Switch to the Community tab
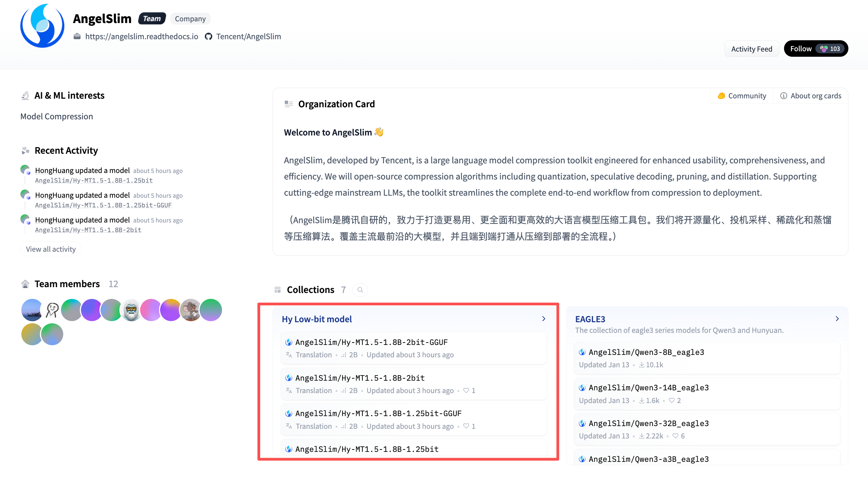This screenshot has width=868, height=478. [742, 96]
